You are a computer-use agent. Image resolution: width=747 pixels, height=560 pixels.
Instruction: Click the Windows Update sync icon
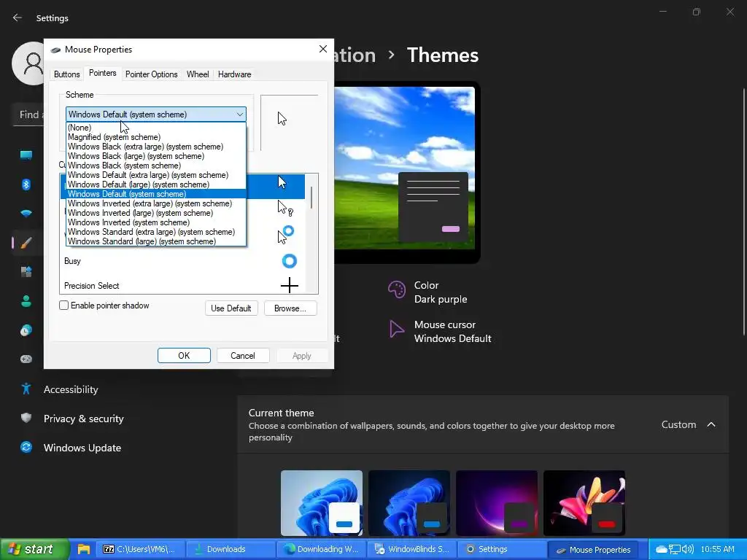26,447
